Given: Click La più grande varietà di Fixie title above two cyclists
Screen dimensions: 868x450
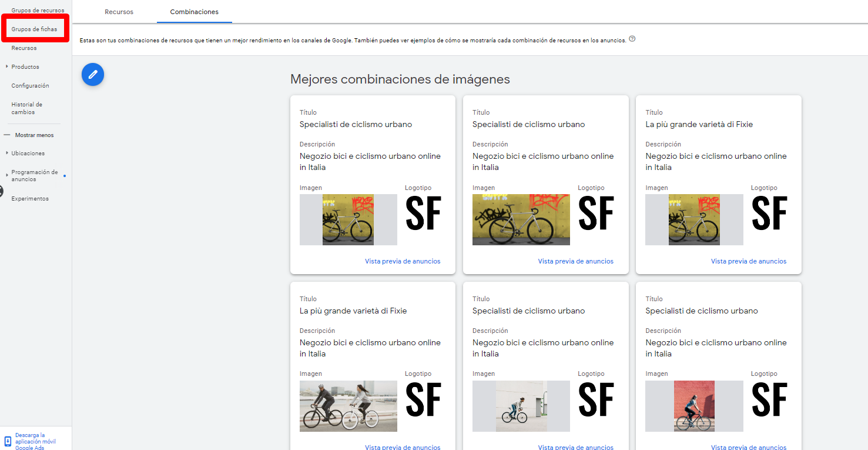Looking at the screenshot, I should tap(353, 311).
